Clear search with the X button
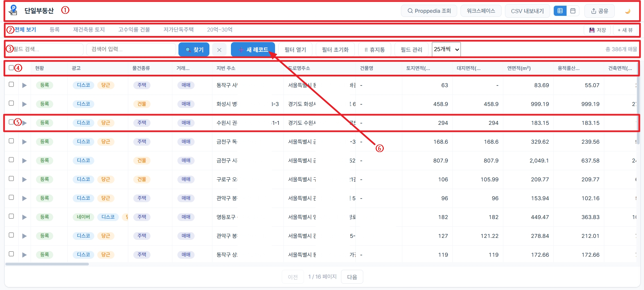 tap(219, 50)
